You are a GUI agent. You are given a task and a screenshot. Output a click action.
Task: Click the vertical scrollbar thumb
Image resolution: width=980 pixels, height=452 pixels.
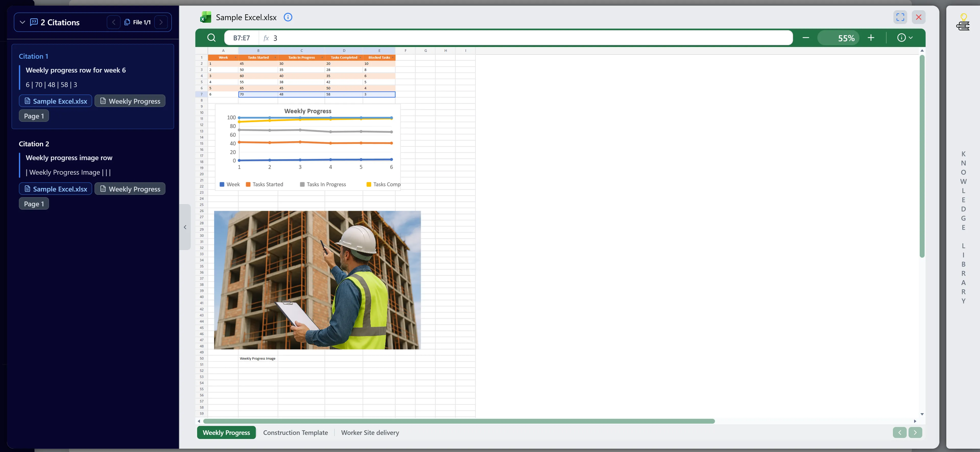[922, 156]
